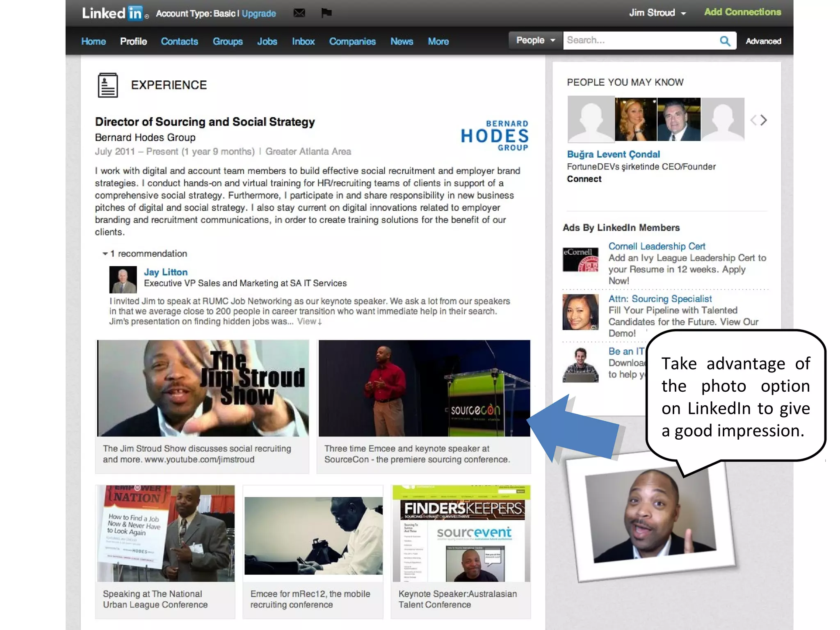Click the Bernard Hodes Group logo
The image size is (840, 630).
click(x=495, y=136)
